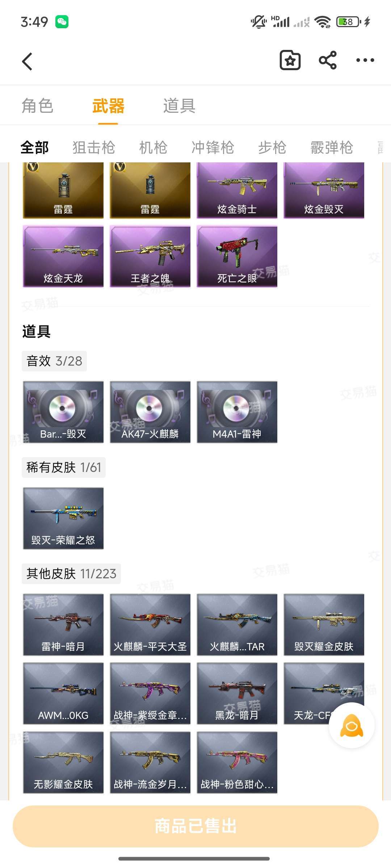The width and height of the screenshot is (391, 868).
Task: Open the AK47-火麒麟 sound effect item
Action: pos(150,412)
